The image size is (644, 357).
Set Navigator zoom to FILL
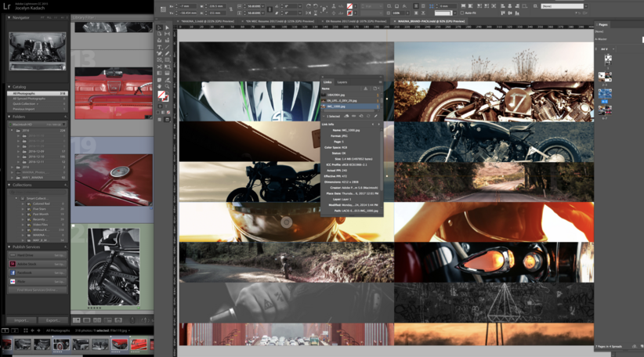(x=49, y=18)
